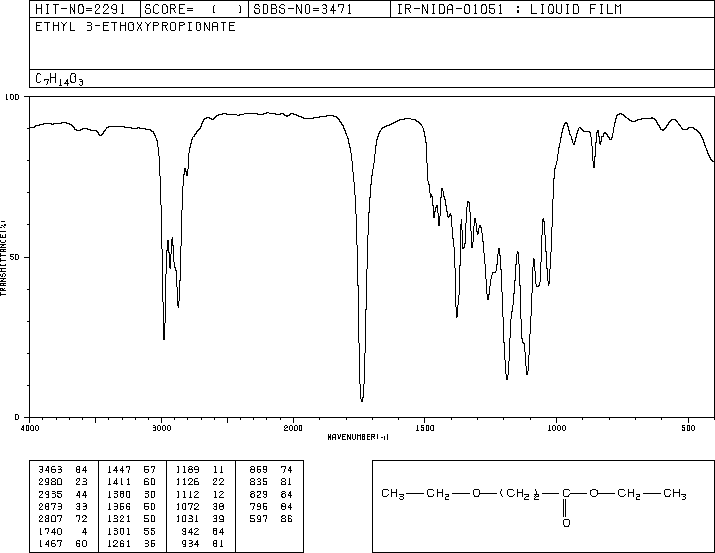Click the spectrum trough near 1189
Viewport: 715px width, 553px height.
[x=507, y=378]
